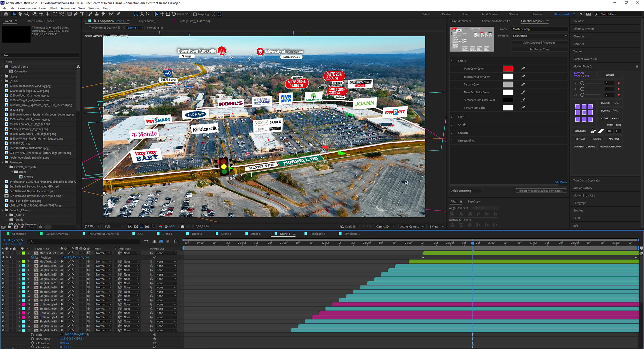Screen dimensions: 644x349
Task: Toggle Draft 3D mode
Action: (x=348, y=226)
